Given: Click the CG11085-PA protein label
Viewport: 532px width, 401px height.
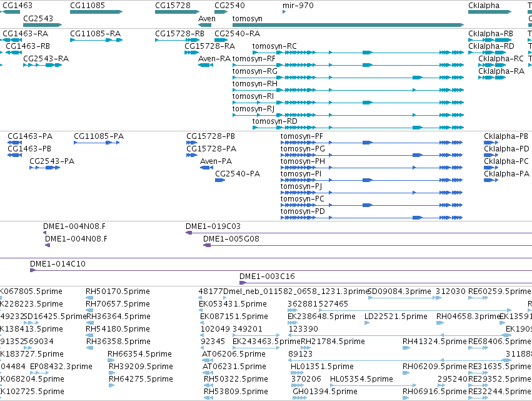Looking at the screenshot, I should [99, 136].
